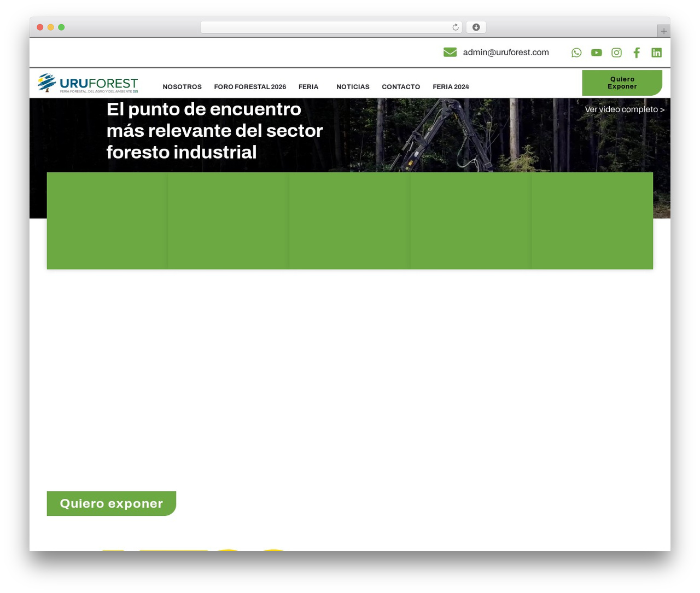The image size is (700, 593).
Task: Open a new browser tab
Action: point(664,31)
